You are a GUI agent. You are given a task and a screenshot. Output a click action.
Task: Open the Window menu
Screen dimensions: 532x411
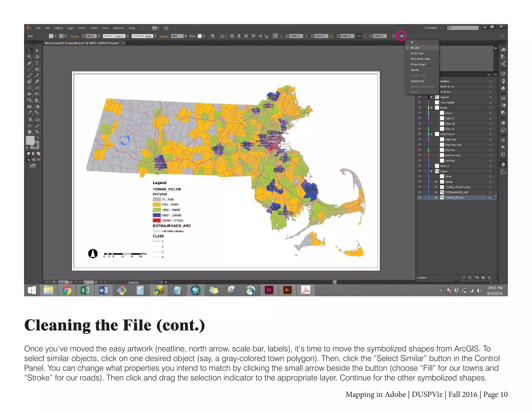(x=118, y=28)
